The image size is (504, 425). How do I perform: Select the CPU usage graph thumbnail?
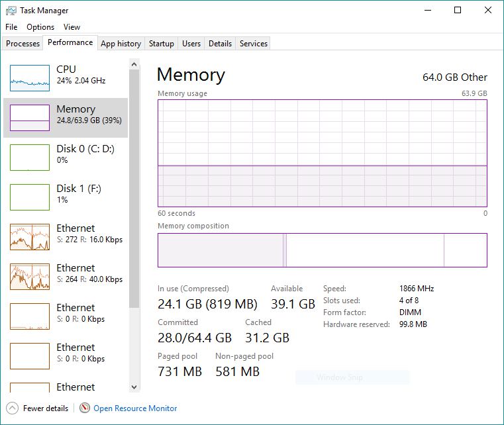point(30,77)
